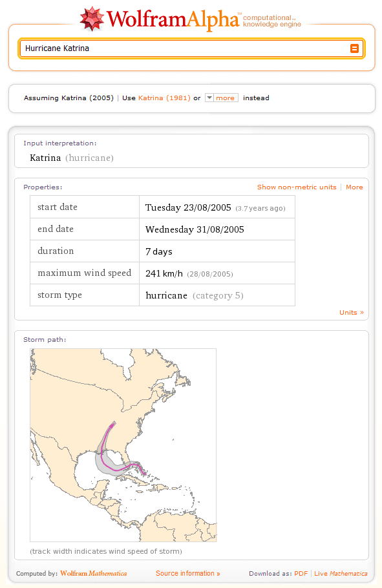The height and width of the screenshot is (588, 382).
Task: Click the orange compute button in search box
Action: 354,48
